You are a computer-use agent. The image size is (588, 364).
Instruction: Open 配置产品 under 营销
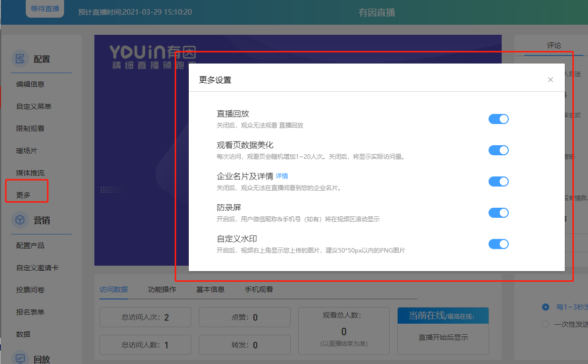click(30, 246)
